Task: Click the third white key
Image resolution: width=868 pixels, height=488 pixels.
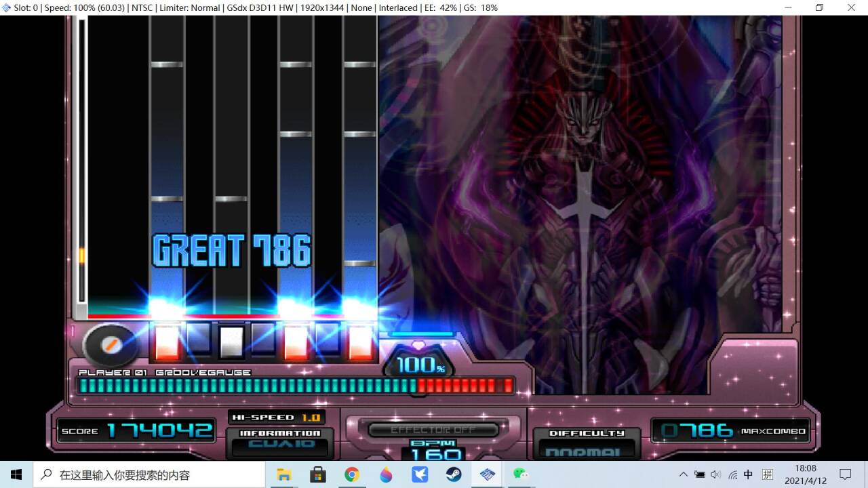Action: click(296, 342)
